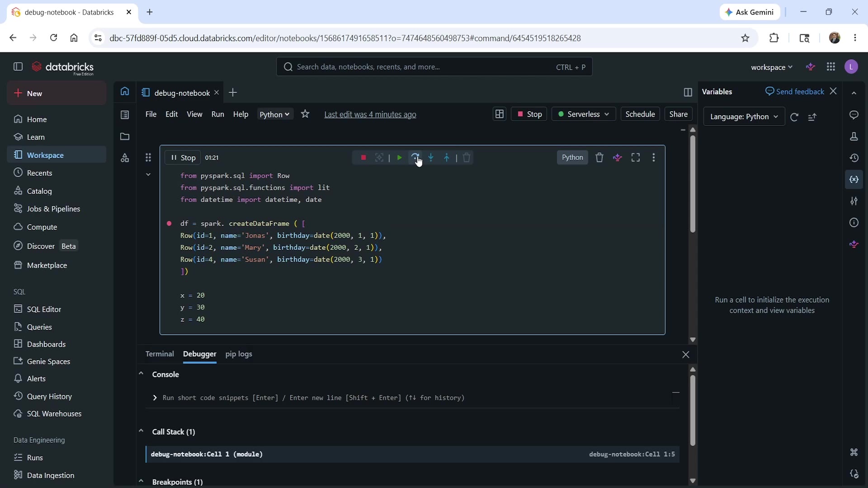The width and height of the screenshot is (868, 488).
Task: Click into the debug console input
Action: click(x=412, y=398)
